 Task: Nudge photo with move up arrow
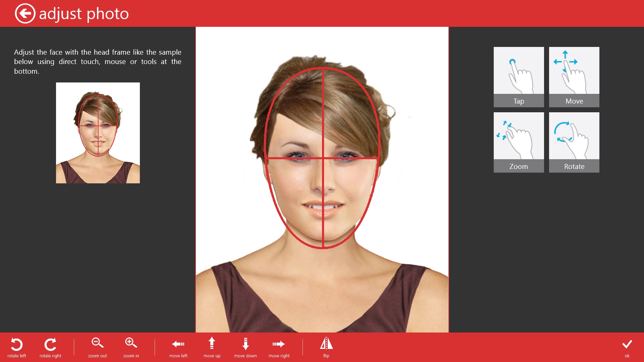[212, 343]
